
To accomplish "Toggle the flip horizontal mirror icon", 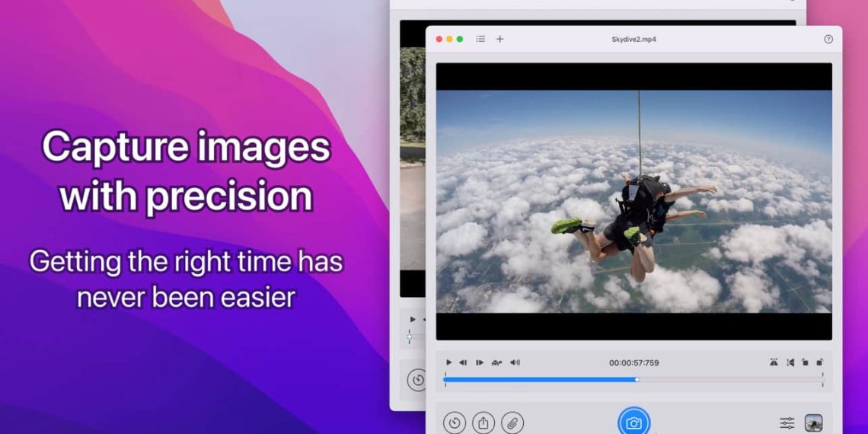I will tap(774, 362).
